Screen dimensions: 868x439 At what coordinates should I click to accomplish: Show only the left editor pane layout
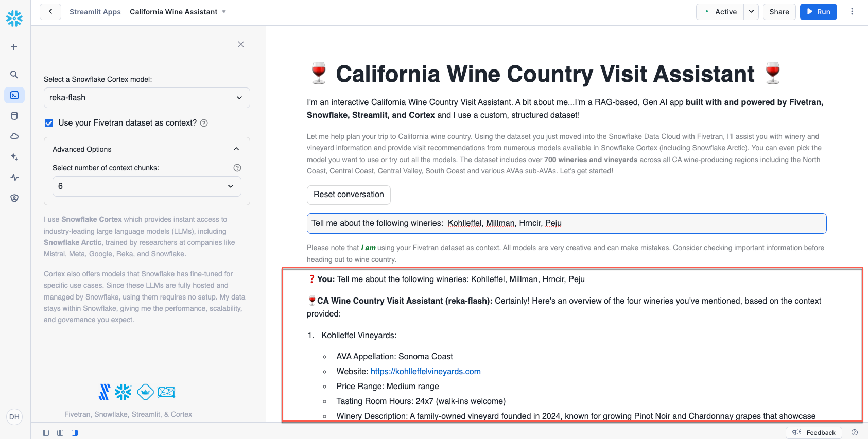coord(46,433)
